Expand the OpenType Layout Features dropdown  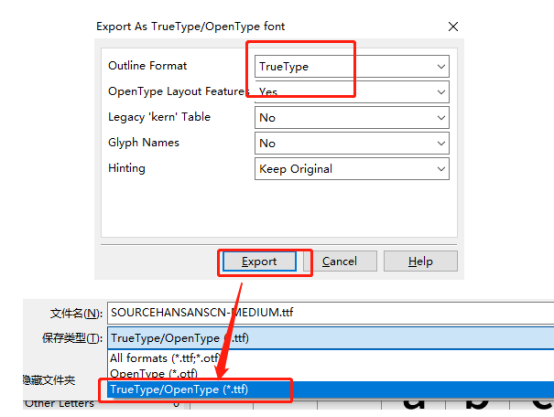point(352,92)
